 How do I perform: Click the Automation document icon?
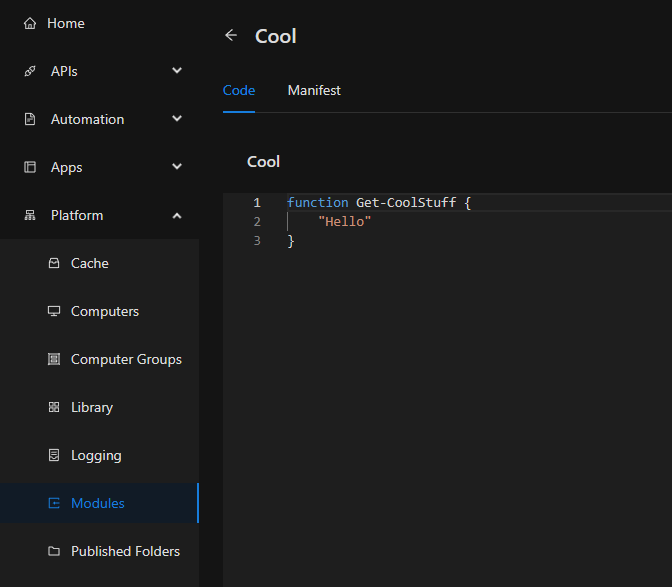coord(30,119)
